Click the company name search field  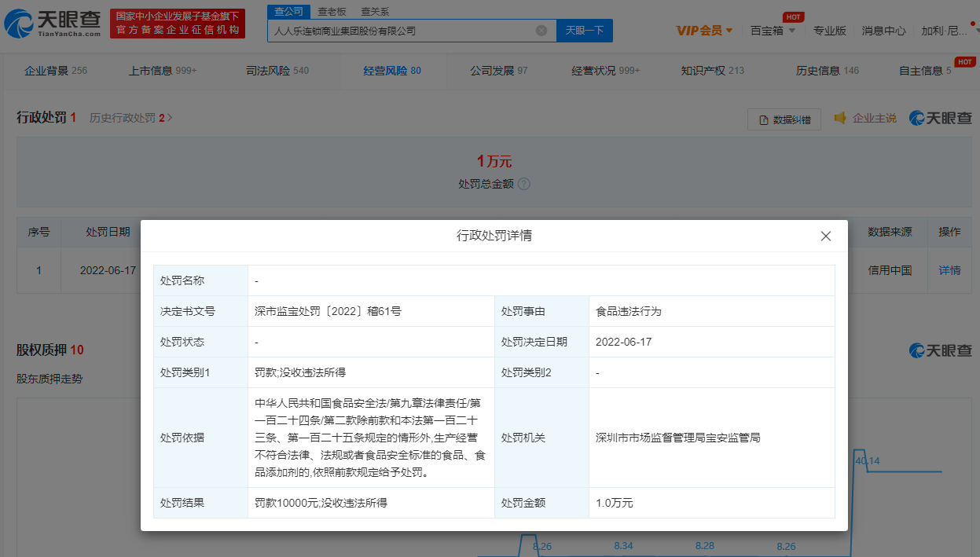tap(401, 31)
